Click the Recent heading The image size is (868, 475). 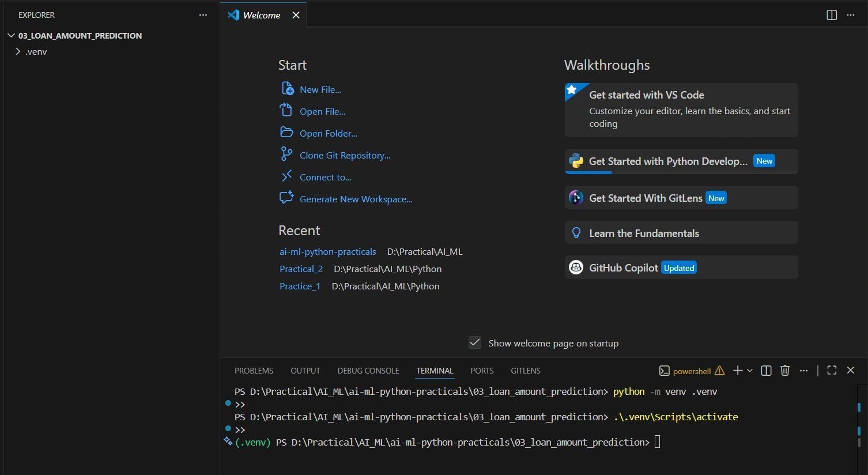coord(299,231)
